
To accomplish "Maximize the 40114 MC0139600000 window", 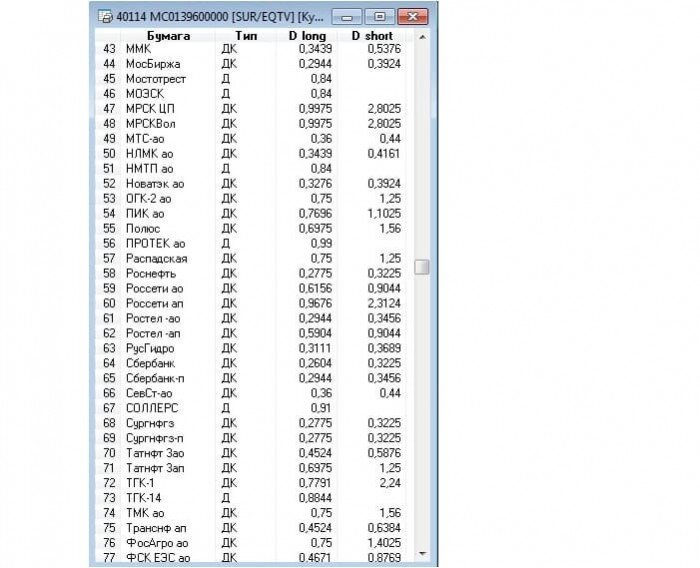I will [x=379, y=17].
